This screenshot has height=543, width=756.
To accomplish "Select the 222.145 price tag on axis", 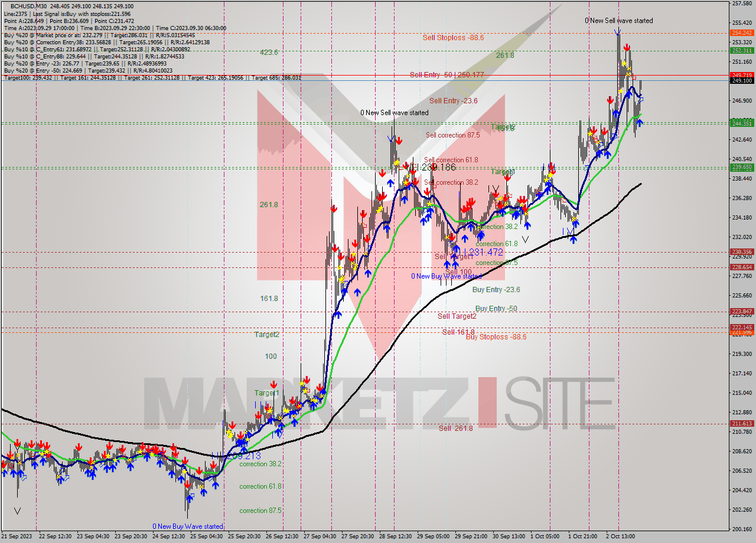I will coord(742,327).
